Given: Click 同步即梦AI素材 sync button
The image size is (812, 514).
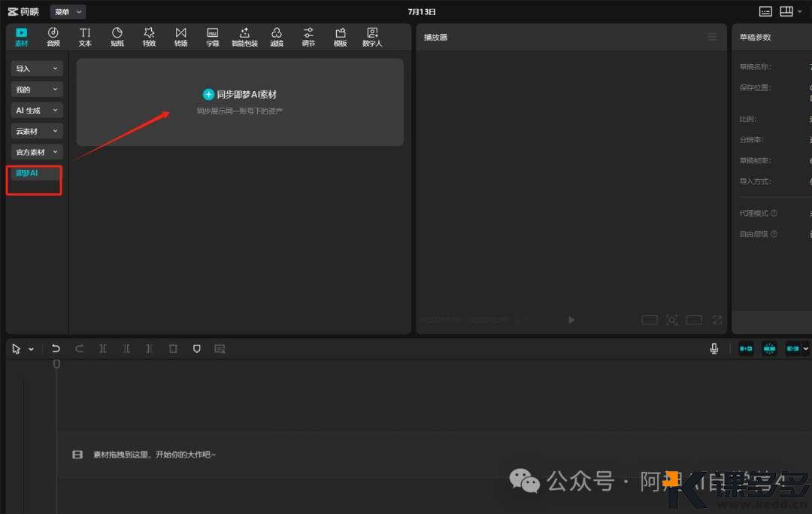Looking at the screenshot, I should click(240, 95).
